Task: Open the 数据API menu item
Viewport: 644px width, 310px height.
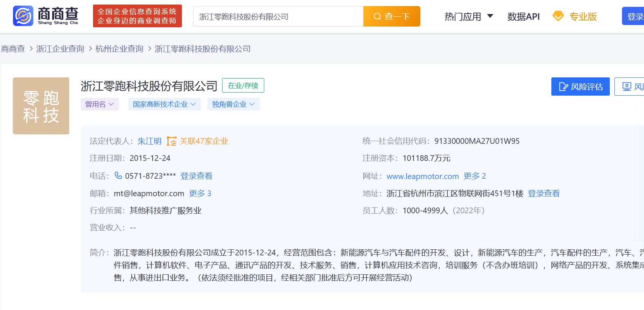Action: (523, 16)
